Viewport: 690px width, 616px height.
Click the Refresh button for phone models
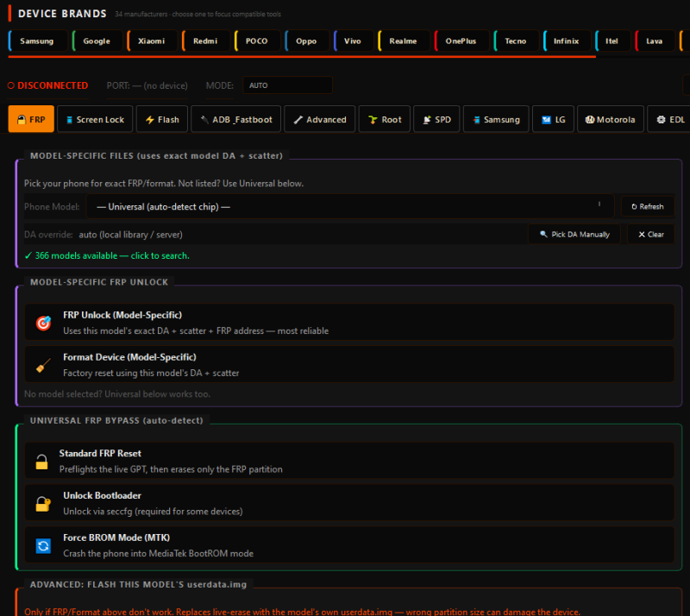pos(648,206)
